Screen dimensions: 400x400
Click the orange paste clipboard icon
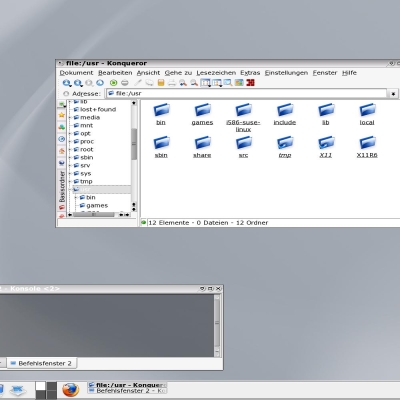coord(161,83)
